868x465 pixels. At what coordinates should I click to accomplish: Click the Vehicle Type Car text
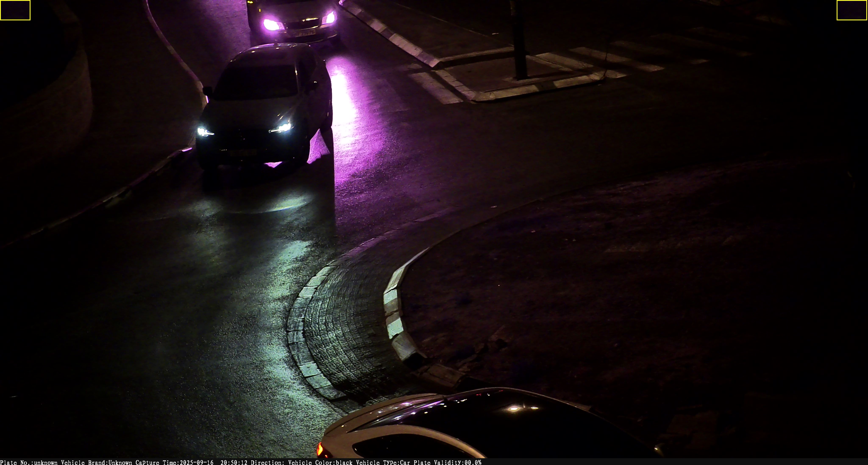point(383,462)
